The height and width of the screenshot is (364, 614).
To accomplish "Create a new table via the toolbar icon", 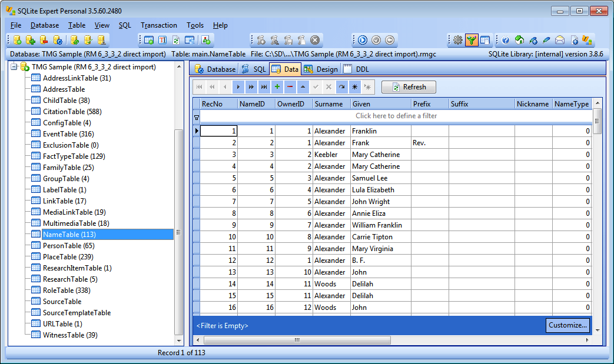I will point(149,40).
